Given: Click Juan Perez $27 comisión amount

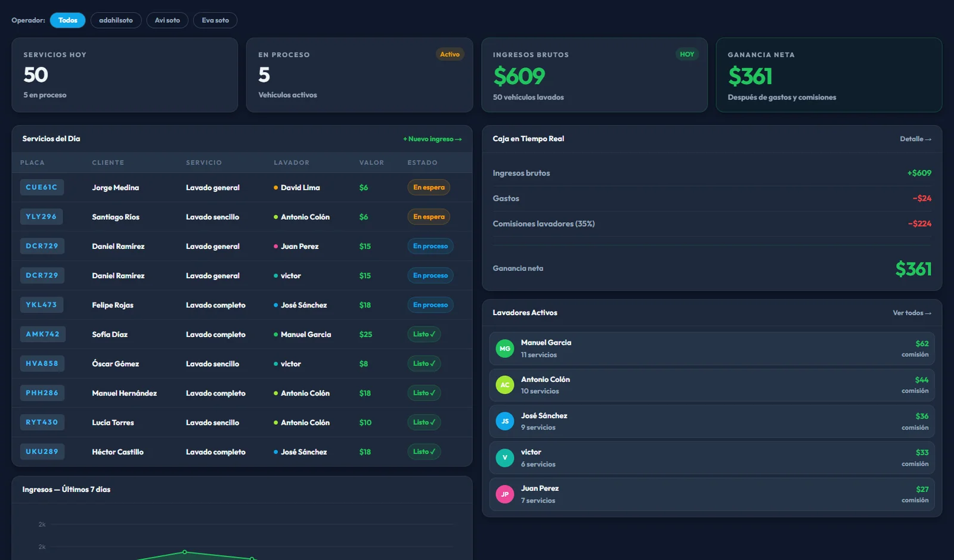Looking at the screenshot, I should 922,489.
